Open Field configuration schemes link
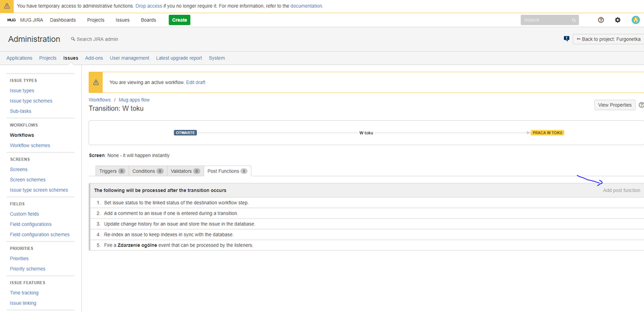This screenshot has height=312, width=644. pyautogui.click(x=40, y=234)
